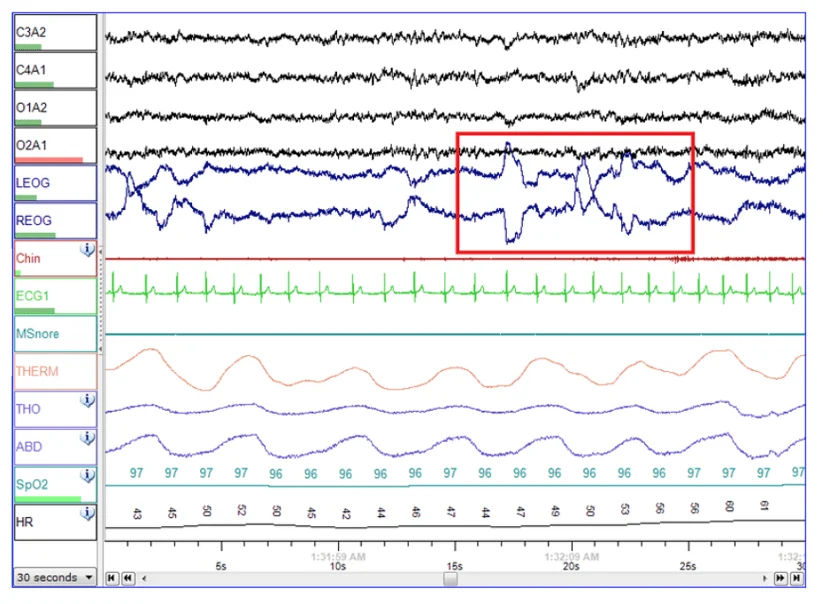Click the HR value 43

137,514
